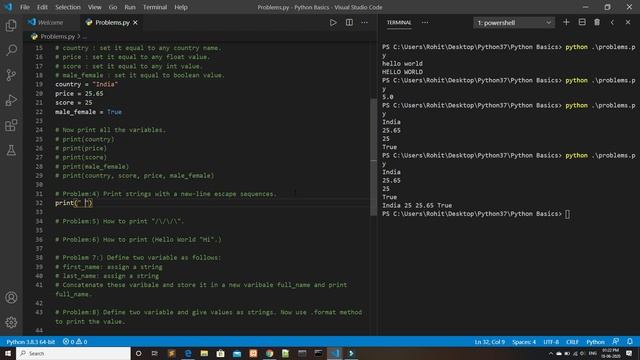The height and width of the screenshot is (360, 640).
Task: Open terminal panel more views ellipsis
Action: click(425, 22)
